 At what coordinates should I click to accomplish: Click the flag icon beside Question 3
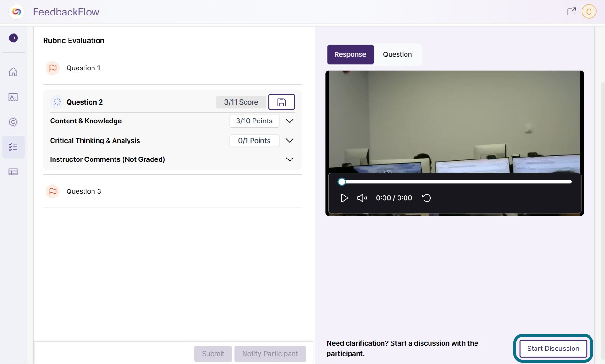pos(53,191)
